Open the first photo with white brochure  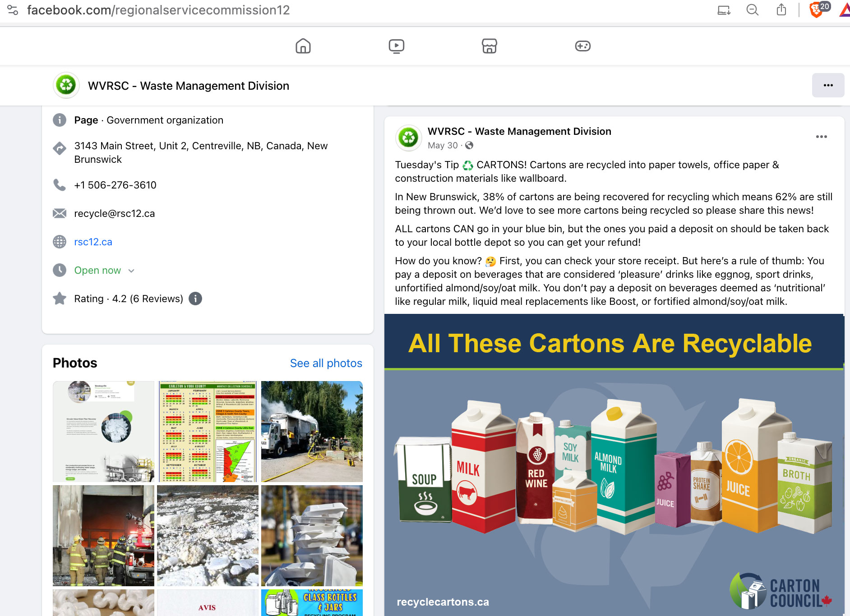tap(103, 432)
